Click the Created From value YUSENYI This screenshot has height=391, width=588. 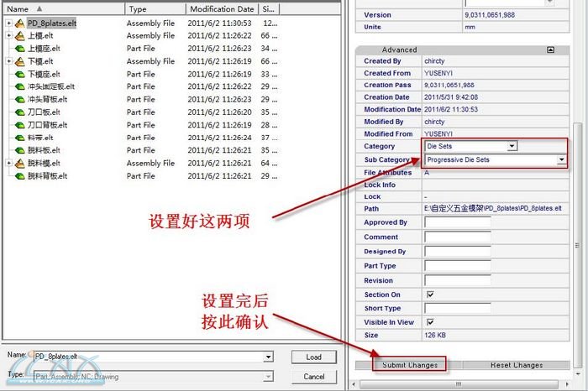(x=438, y=73)
